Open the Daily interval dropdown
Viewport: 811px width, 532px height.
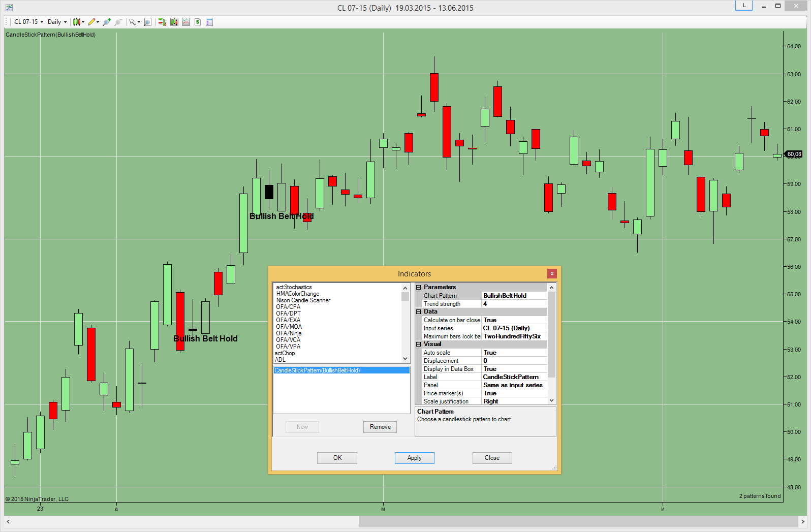coord(57,22)
